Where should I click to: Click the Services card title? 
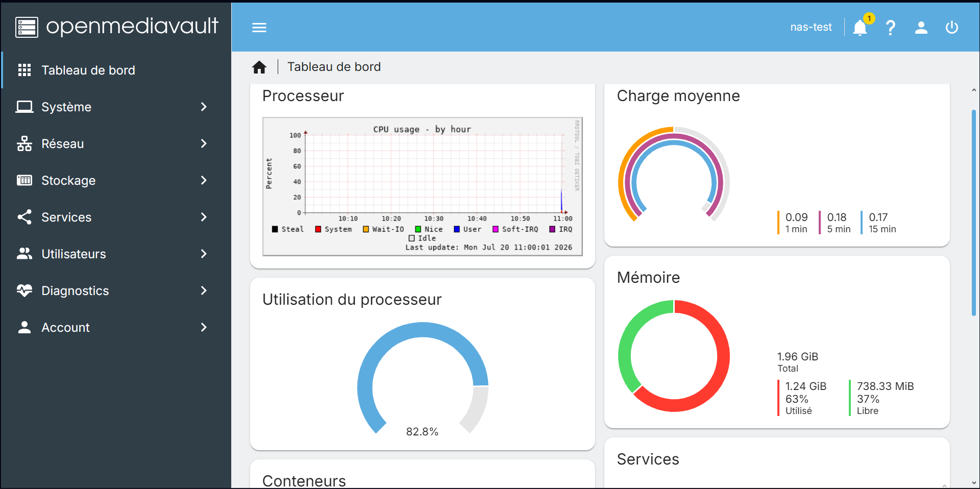click(648, 459)
